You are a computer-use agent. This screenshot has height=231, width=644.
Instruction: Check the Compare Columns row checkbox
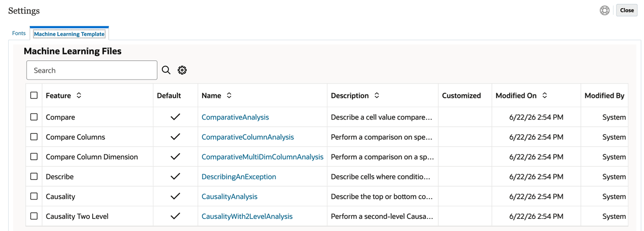(34, 136)
